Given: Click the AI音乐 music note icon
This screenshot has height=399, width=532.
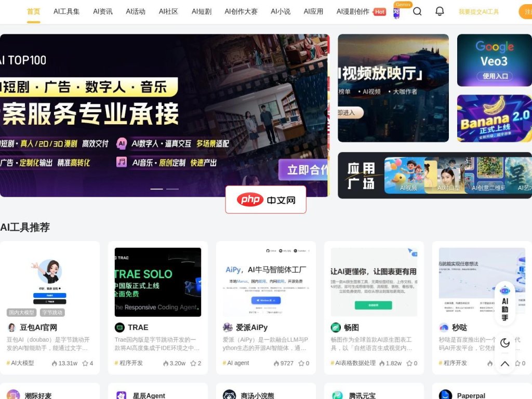Looking at the screenshot, I should pos(122,162).
